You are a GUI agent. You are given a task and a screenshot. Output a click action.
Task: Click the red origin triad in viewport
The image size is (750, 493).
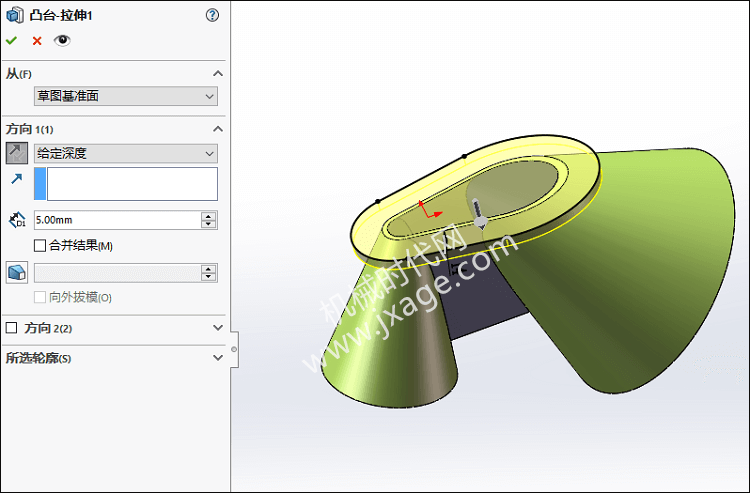tap(430, 209)
